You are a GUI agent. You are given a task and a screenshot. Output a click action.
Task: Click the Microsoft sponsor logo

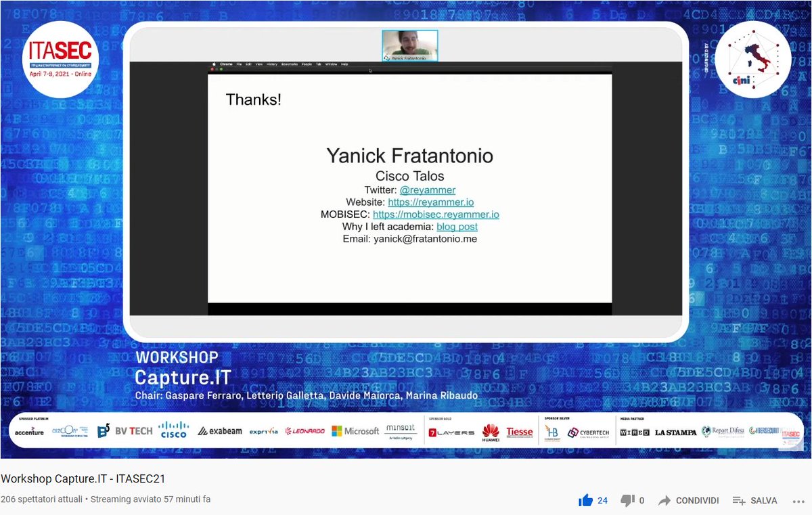click(355, 431)
